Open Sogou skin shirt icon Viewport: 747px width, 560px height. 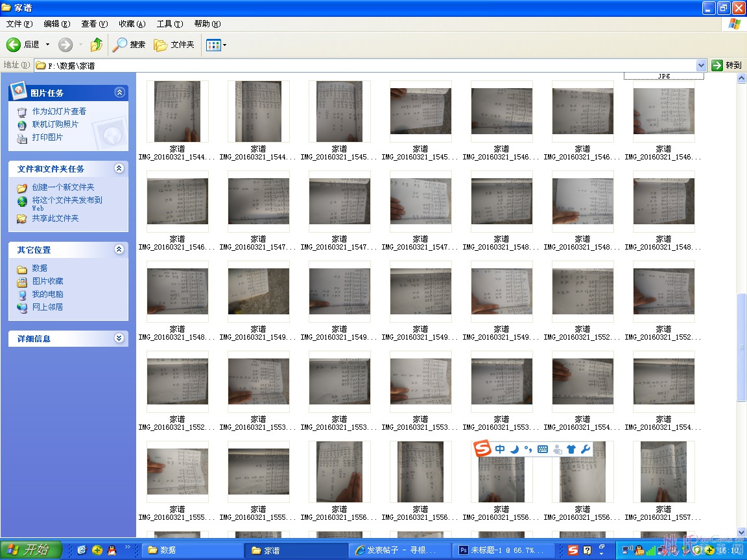pyautogui.click(x=572, y=449)
